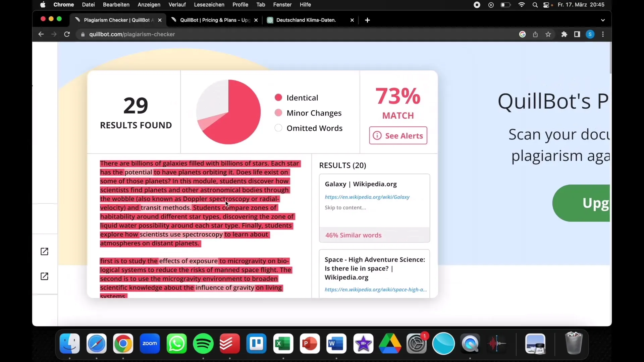Open Microsoft Word from the dock
The width and height of the screenshot is (644, 362).
[x=336, y=343]
